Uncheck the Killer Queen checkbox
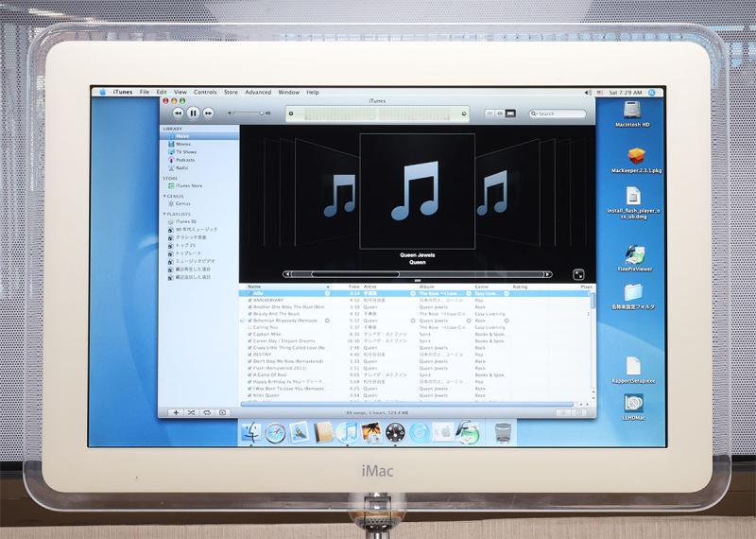 click(249, 395)
